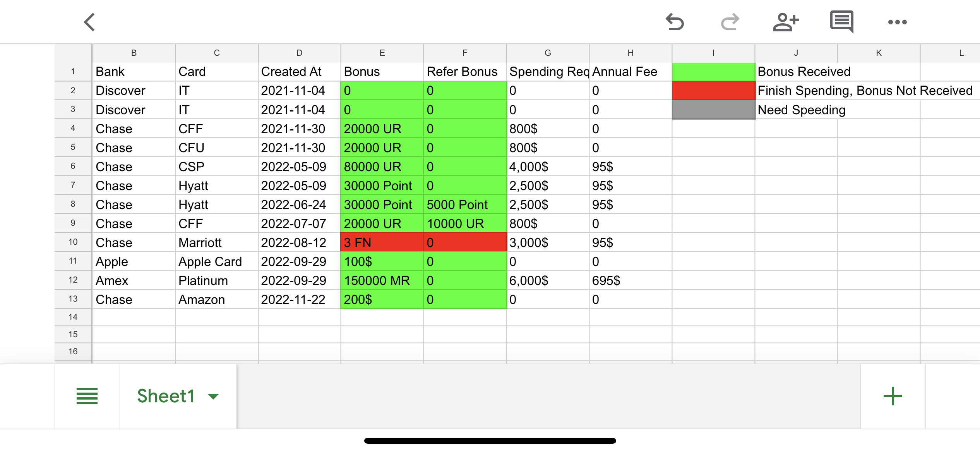The image size is (980, 453).
Task: Select the 'Card' header cell
Action: pyautogui.click(x=217, y=72)
